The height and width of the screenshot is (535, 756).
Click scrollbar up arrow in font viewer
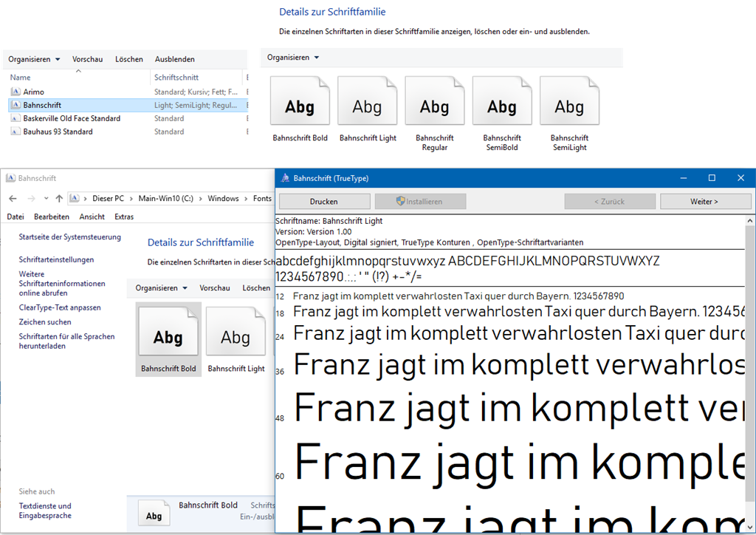tap(750, 220)
